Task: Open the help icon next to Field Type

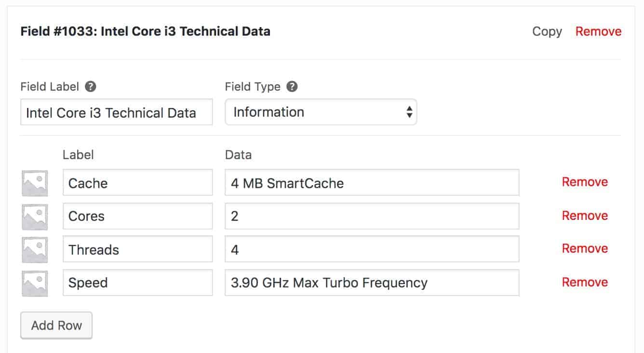Action: (x=292, y=87)
